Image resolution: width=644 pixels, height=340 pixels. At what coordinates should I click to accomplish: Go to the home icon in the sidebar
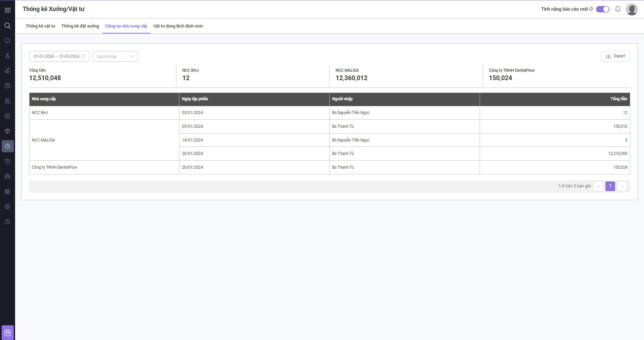click(7, 41)
